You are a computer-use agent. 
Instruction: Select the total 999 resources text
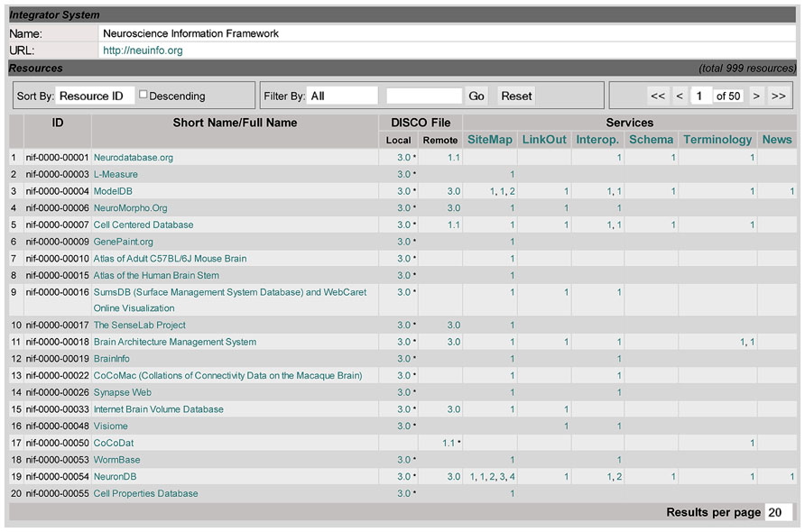pyautogui.click(x=747, y=69)
